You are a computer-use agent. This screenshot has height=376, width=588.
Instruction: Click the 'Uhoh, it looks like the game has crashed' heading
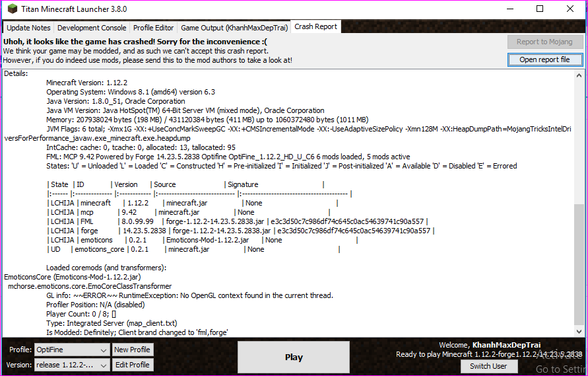(135, 42)
